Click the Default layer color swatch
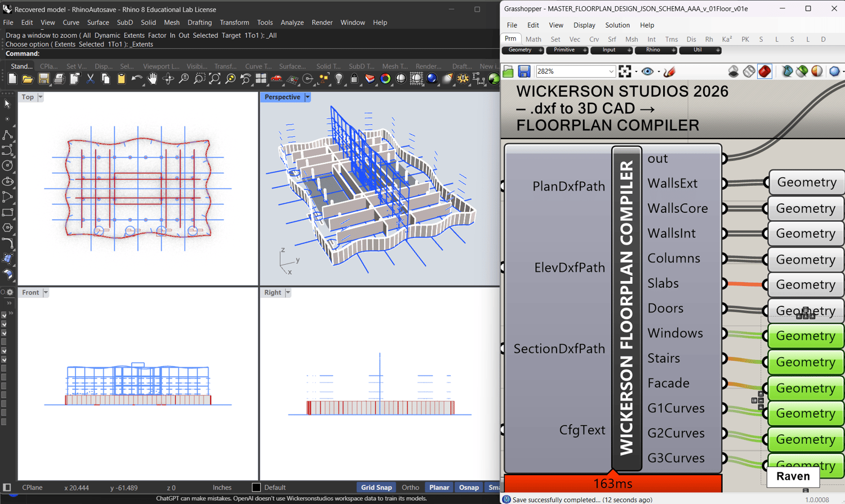This screenshot has width=845, height=504. tap(256, 488)
